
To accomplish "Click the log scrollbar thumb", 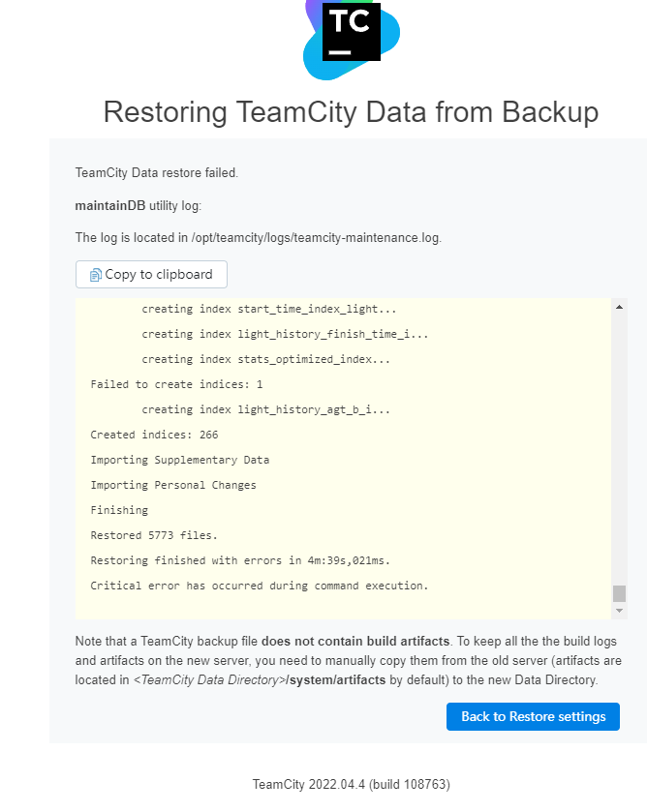I will pos(620,593).
